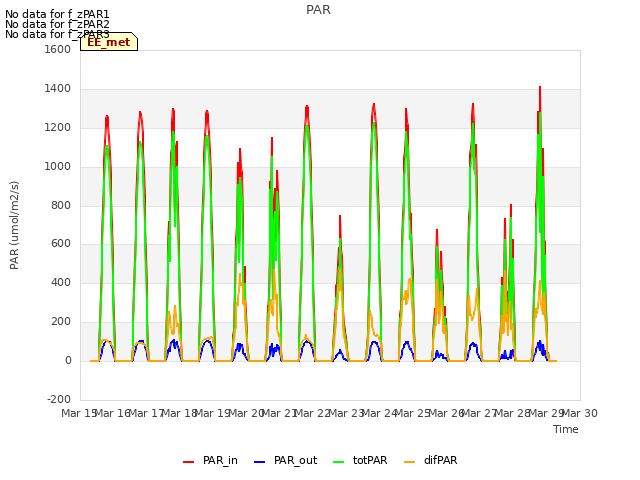Click the 1000 y-axis tick label
Viewport: 640px width, 480px height.
(58, 167)
